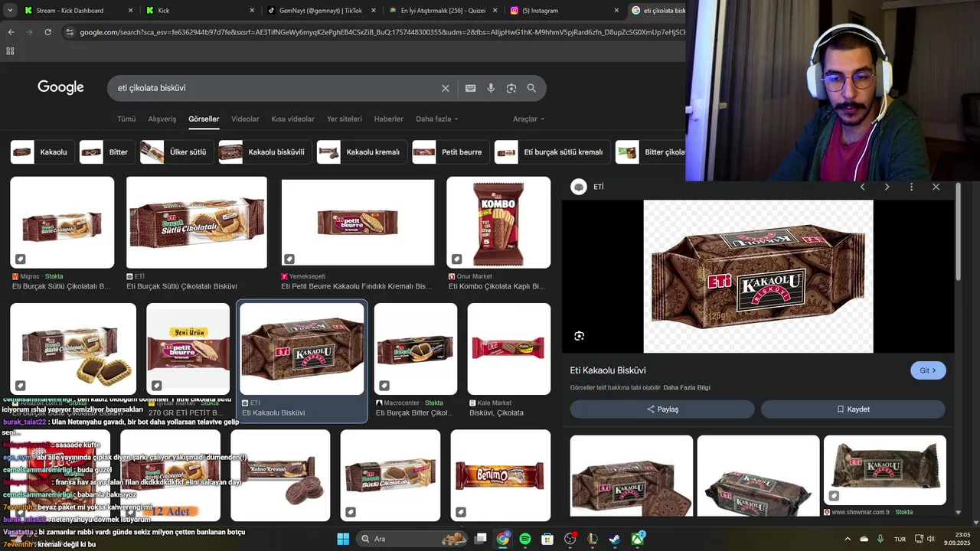Screen dimensions: 980x551
Task: Open Task View on taskbar
Action: 480,539
